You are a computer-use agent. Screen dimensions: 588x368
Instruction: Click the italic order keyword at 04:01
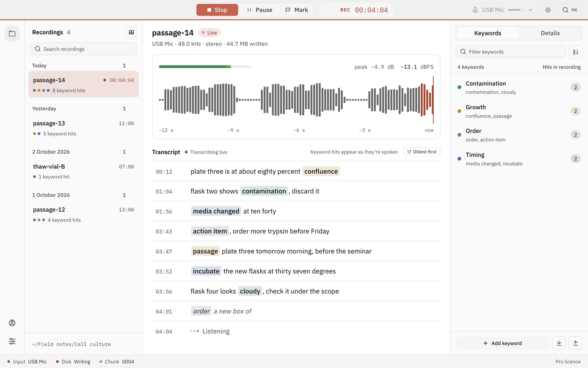coord(201,311)
